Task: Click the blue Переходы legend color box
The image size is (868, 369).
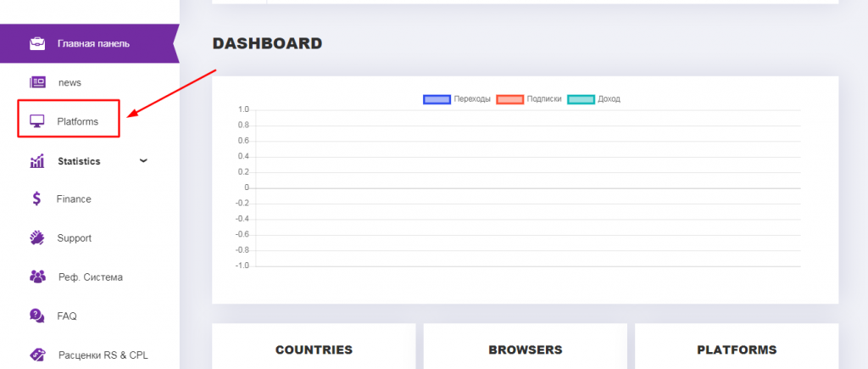Action: 436,99
